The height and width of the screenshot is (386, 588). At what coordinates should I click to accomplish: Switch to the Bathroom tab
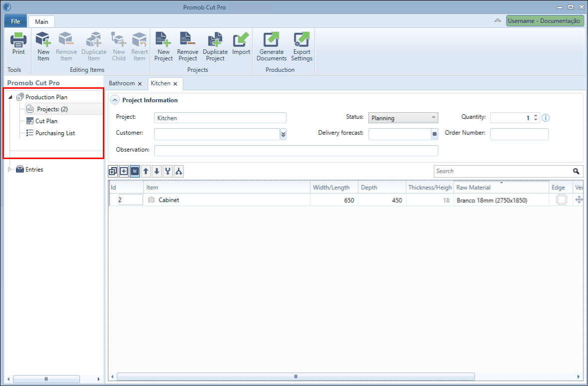coord(121,84)
